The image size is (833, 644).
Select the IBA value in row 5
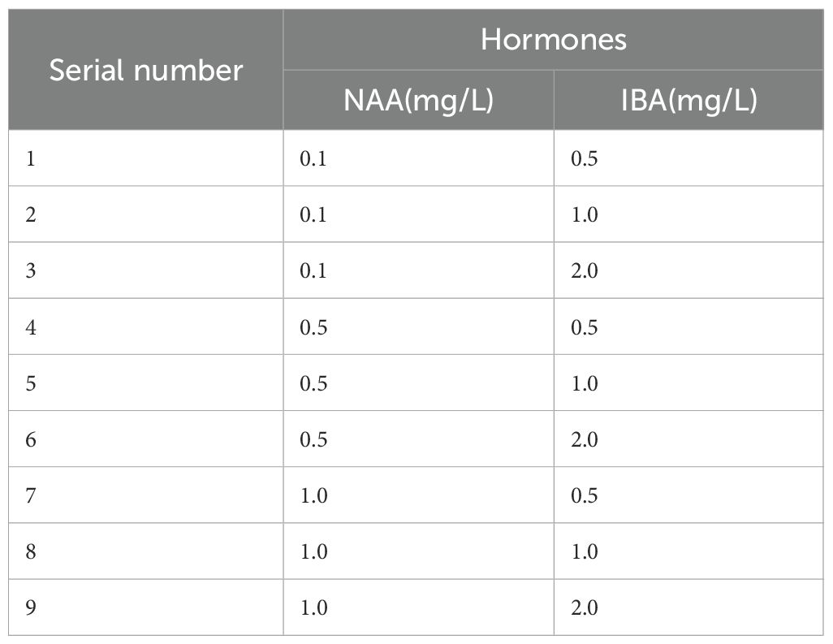point(585,383)
